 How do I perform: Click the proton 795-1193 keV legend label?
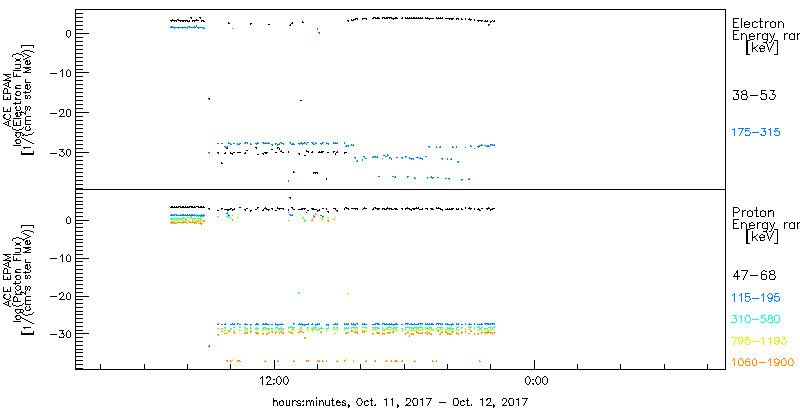coord(760,341)
